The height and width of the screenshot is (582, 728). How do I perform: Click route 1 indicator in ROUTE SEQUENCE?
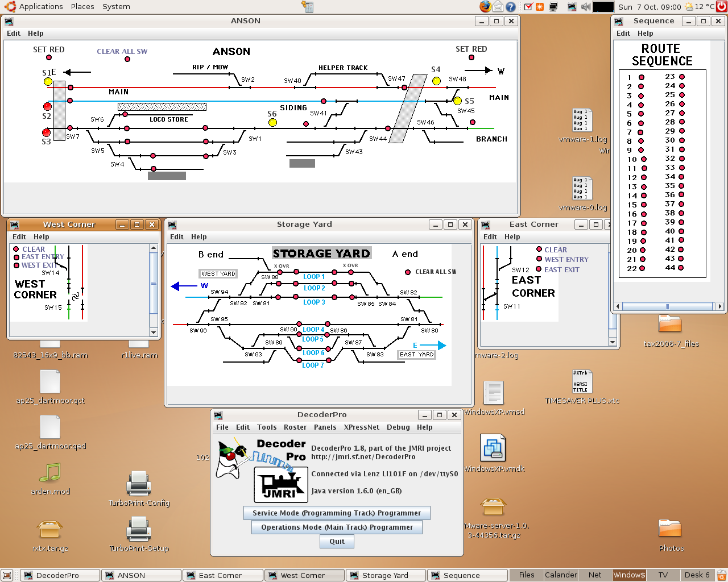(642, 77)
